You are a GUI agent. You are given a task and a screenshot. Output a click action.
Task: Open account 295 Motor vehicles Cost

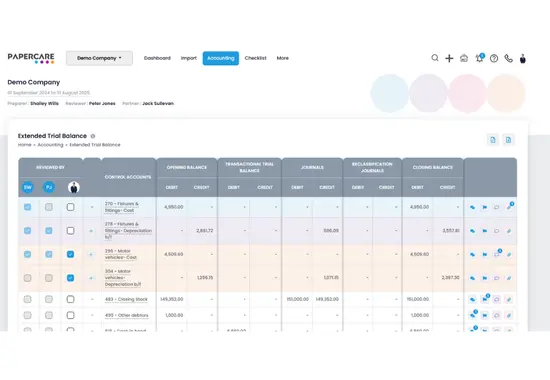(x=121, y=254)
